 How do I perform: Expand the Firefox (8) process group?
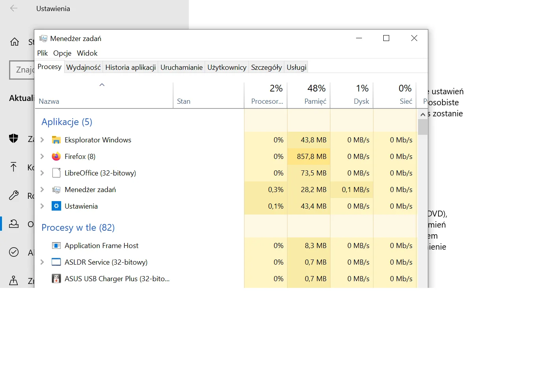point(42,157)
